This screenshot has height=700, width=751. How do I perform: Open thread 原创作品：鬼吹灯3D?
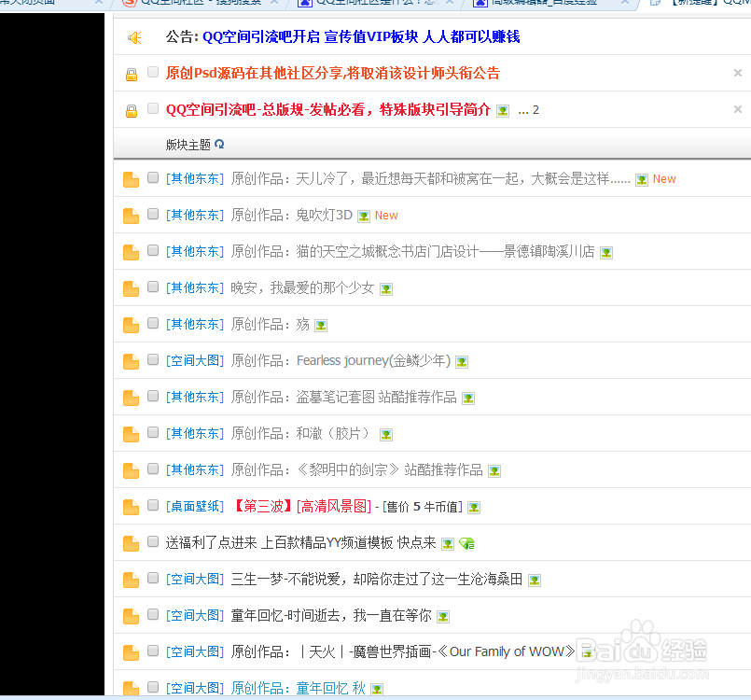tap(292, 216)
